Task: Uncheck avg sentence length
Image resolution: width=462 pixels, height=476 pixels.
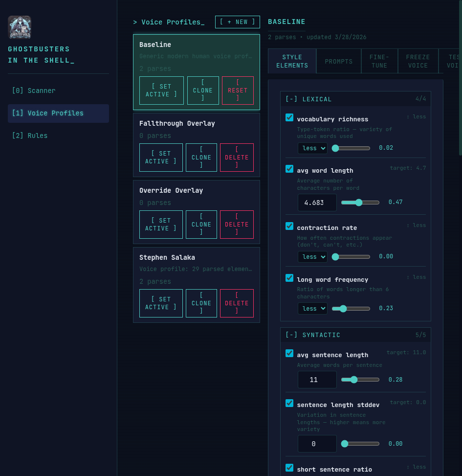Action: (x=289, y=353)
